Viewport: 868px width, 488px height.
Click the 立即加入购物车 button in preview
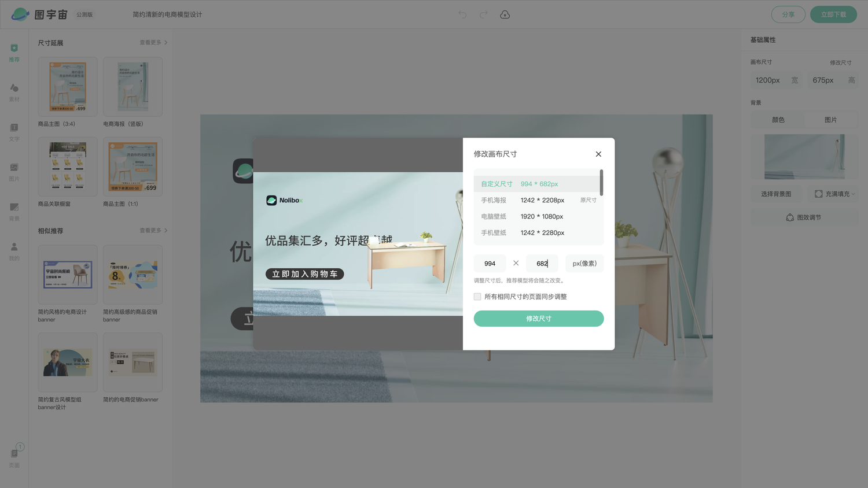coord(305,274)
